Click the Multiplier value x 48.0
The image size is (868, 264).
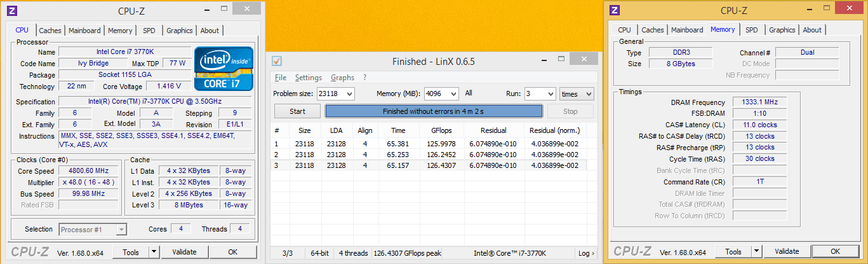coord(88,182)
